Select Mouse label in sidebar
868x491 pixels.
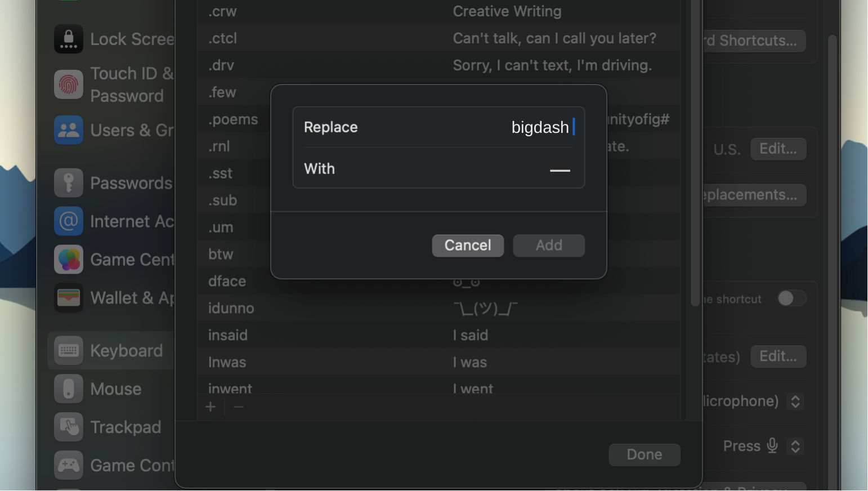click(x=116, y=389)
